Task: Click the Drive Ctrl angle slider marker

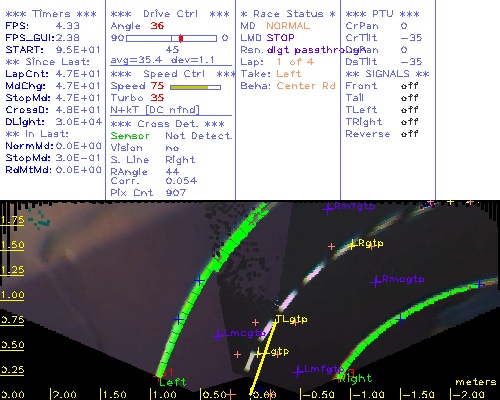Action: tap(181, 38)
